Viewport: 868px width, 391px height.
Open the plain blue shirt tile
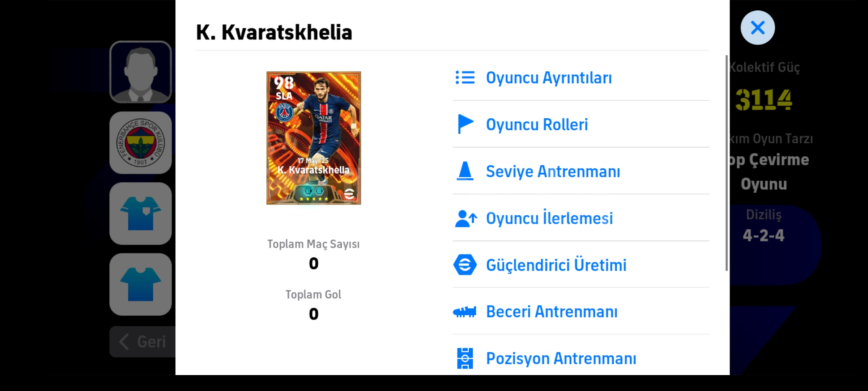pos(141,284)
